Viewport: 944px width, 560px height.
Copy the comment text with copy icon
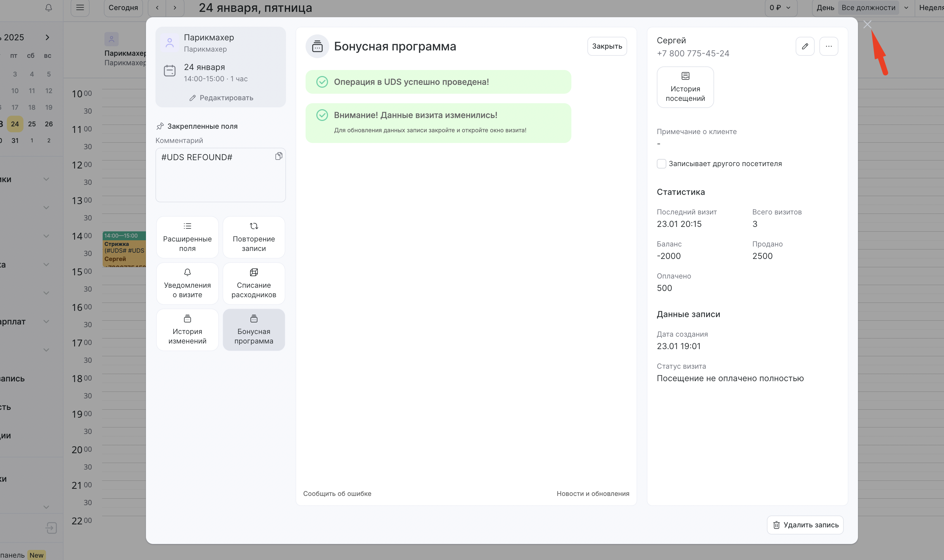(x=279, y=156)
